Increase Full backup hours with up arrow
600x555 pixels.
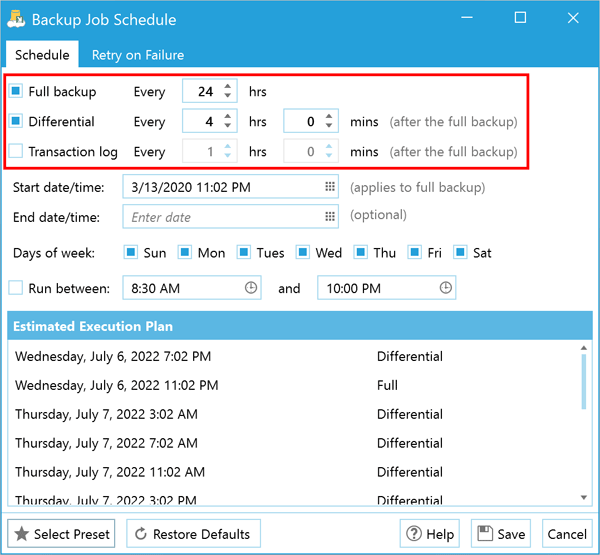click(x=228, y=87)
